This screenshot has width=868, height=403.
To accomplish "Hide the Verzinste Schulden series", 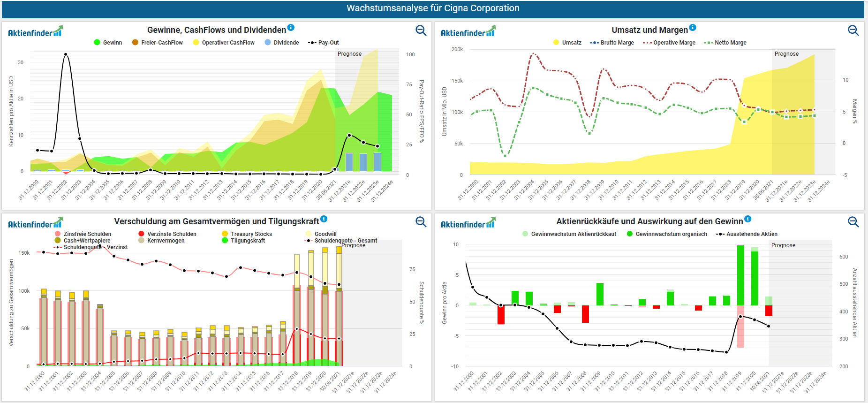I will coord(167,234).
